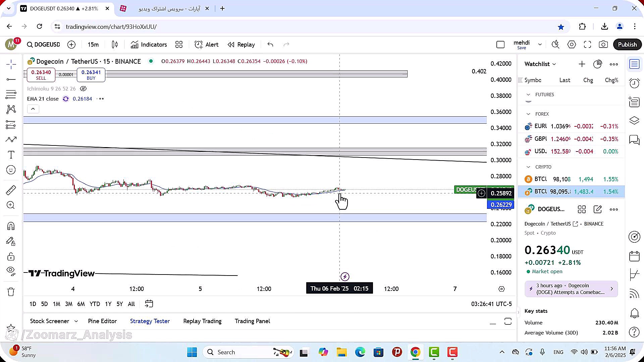
Task: Toggle hide all drawings eye icon
Action: tap(11, 271)
